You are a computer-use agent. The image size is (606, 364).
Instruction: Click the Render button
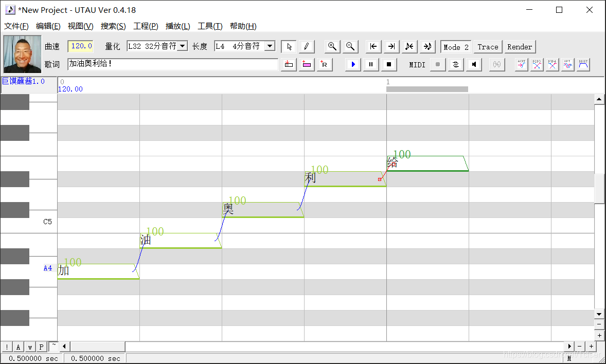pyautogui.click(x=520, y=47)
